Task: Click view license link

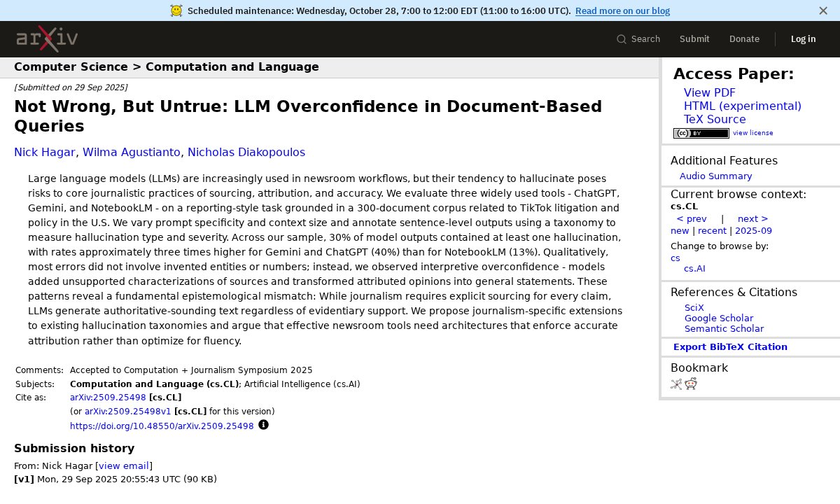Action: point(752,133)
